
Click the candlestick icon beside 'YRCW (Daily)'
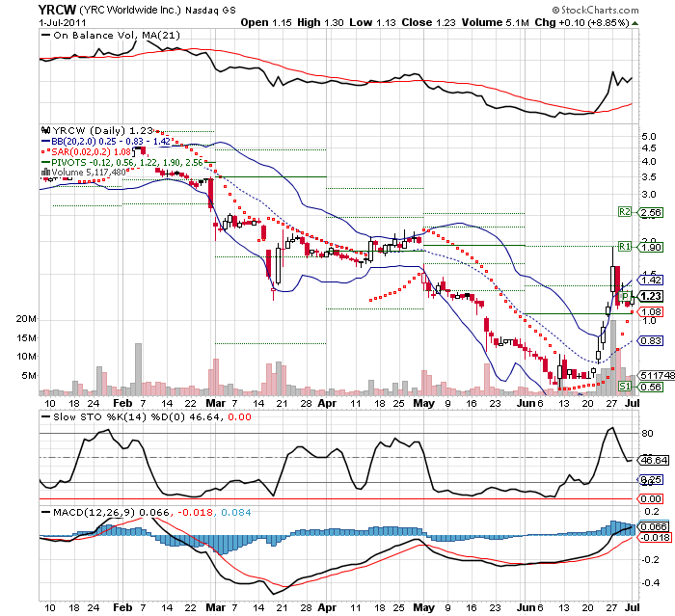pyautogui.click(x=45, y=130)
